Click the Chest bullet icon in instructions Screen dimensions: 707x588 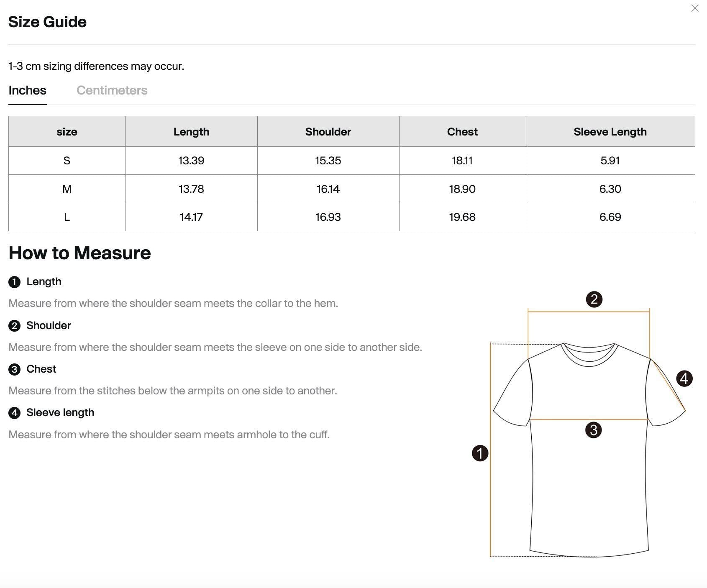click(x=14, y=369)
